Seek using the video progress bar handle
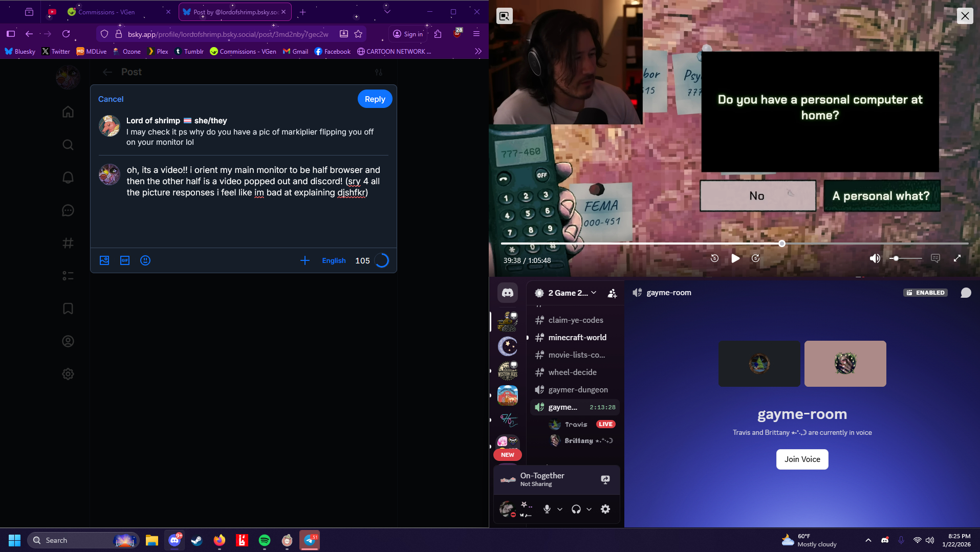Image resolution: width=980 pixels, height=552 pixels. click(782, 244)
